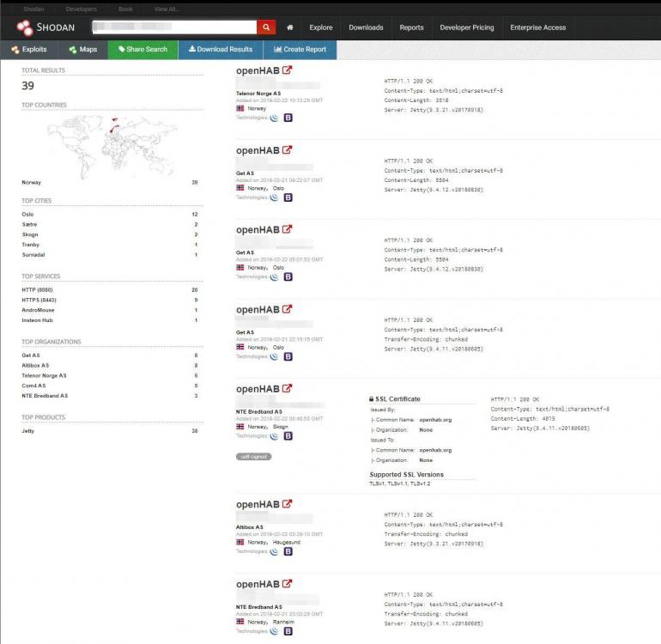Click jQuery icon in Skogn result
The height and width of the screenshot is (644, 661).
click(274, 436)
